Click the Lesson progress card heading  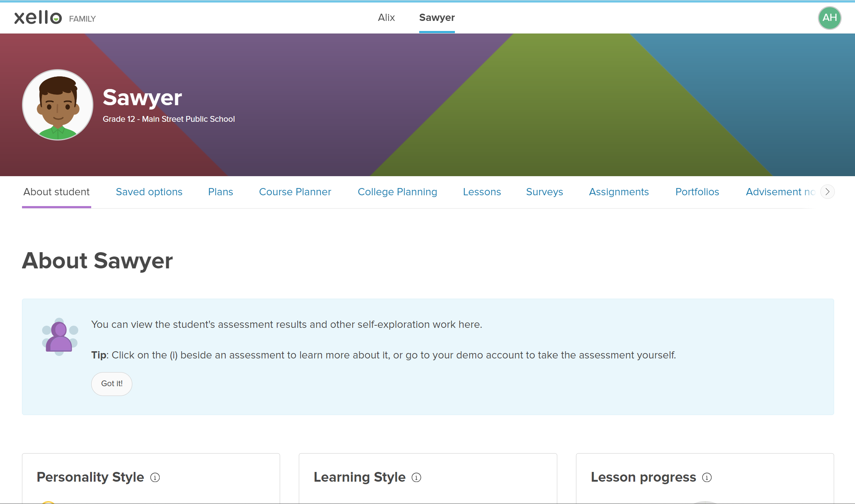coord(643,477)
